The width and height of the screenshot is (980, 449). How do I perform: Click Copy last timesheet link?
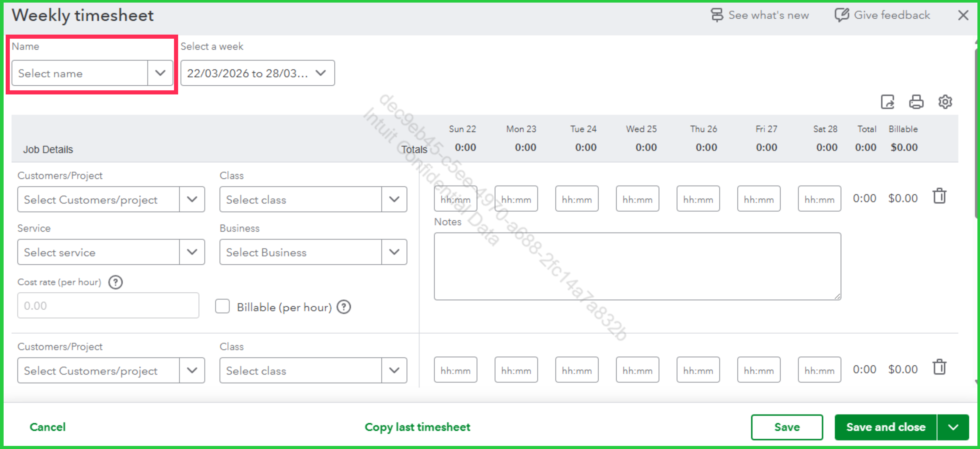pyautogui.click(x=417, y=427)
